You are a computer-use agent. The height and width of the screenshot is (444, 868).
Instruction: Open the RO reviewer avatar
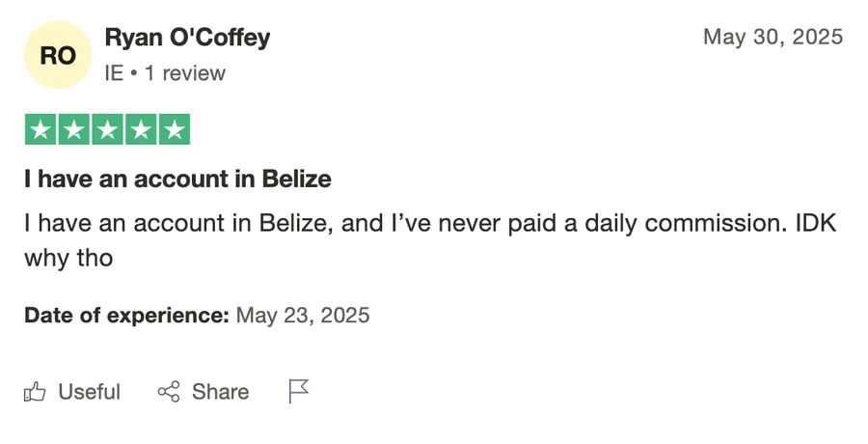(x=57, y=56)
